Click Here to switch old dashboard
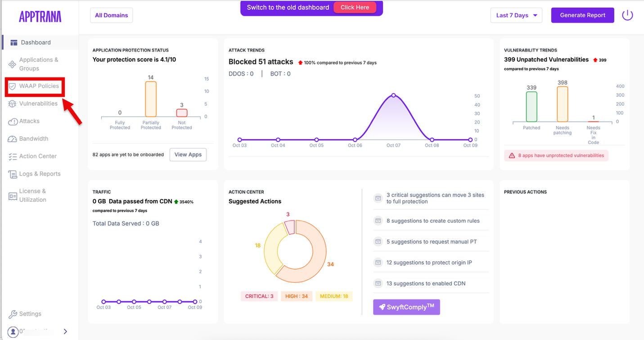The width and height of the screenshot is (644, 340). 355,8
